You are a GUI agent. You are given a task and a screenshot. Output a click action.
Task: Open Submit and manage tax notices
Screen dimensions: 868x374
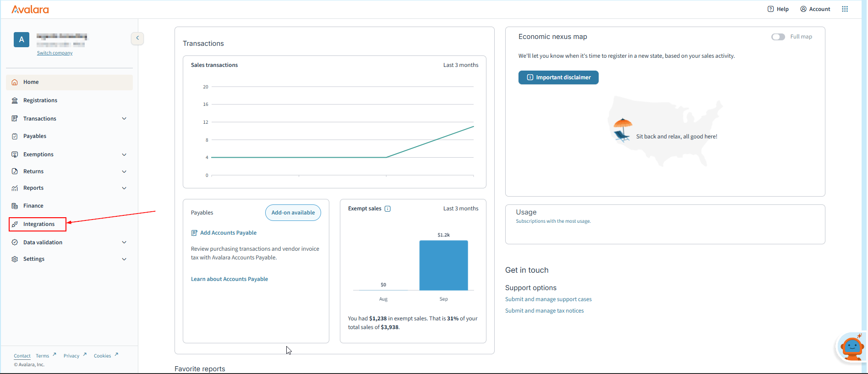point(544,311)
